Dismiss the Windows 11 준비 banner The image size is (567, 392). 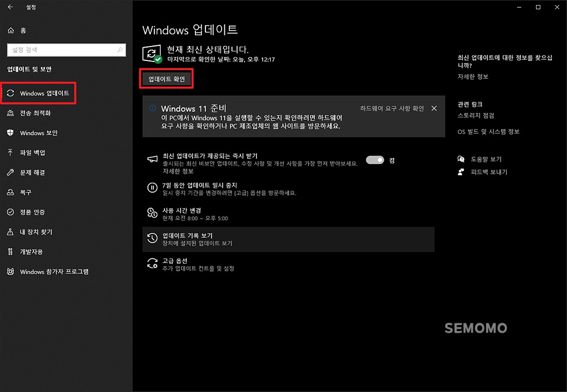tap(434, 109)
